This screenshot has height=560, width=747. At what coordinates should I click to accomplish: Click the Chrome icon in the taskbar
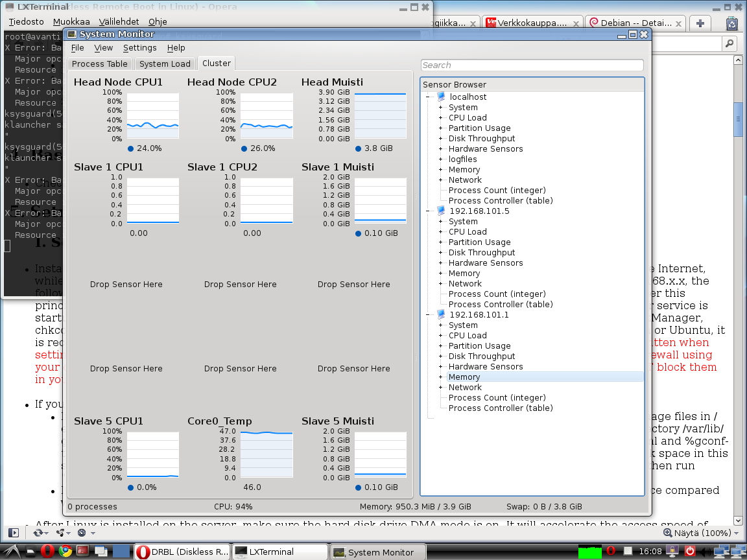(x=65, y=552)
